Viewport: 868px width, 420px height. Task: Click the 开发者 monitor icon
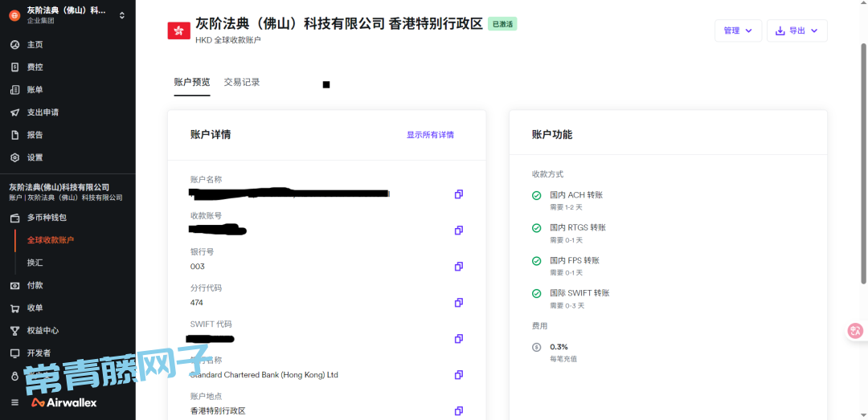[15, 353]
